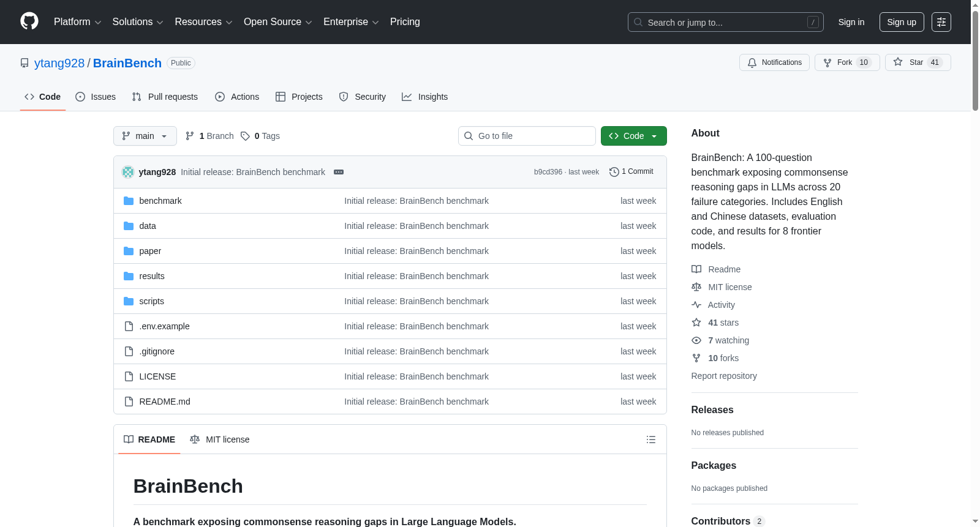Switch to the Issues tab
This screenshot has width=980, height=527.
pos(96,97)
